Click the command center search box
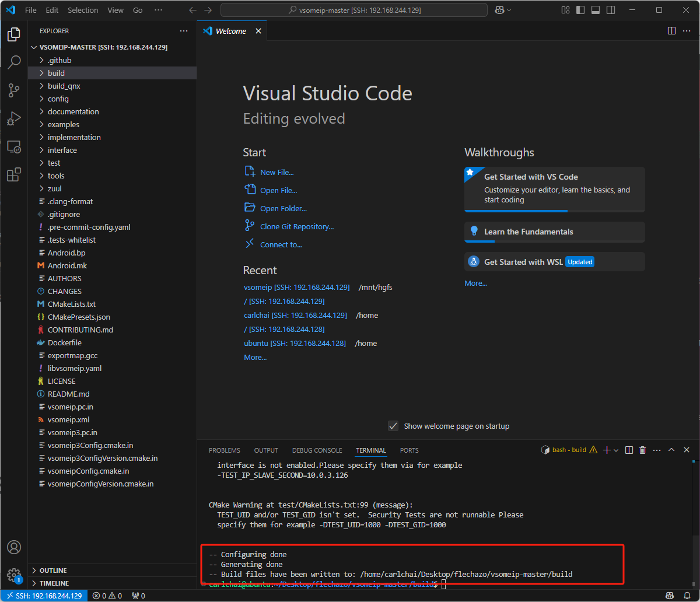 [354, 10]
